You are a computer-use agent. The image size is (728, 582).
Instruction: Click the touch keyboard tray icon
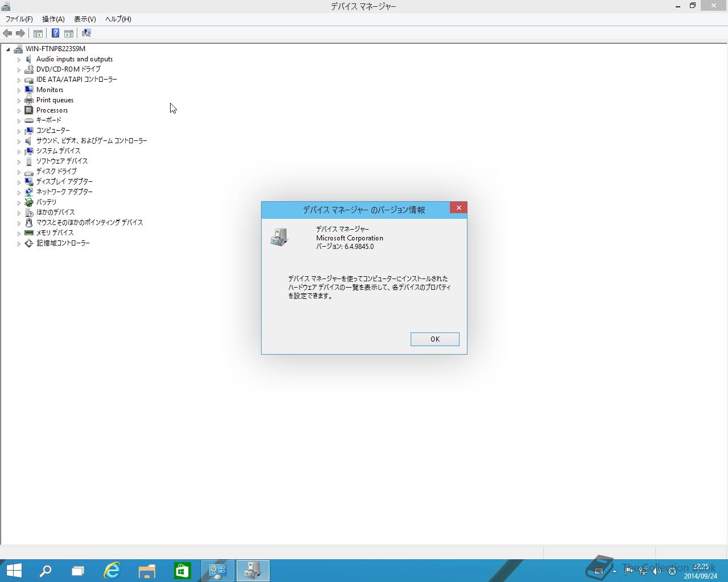(598, 571)
